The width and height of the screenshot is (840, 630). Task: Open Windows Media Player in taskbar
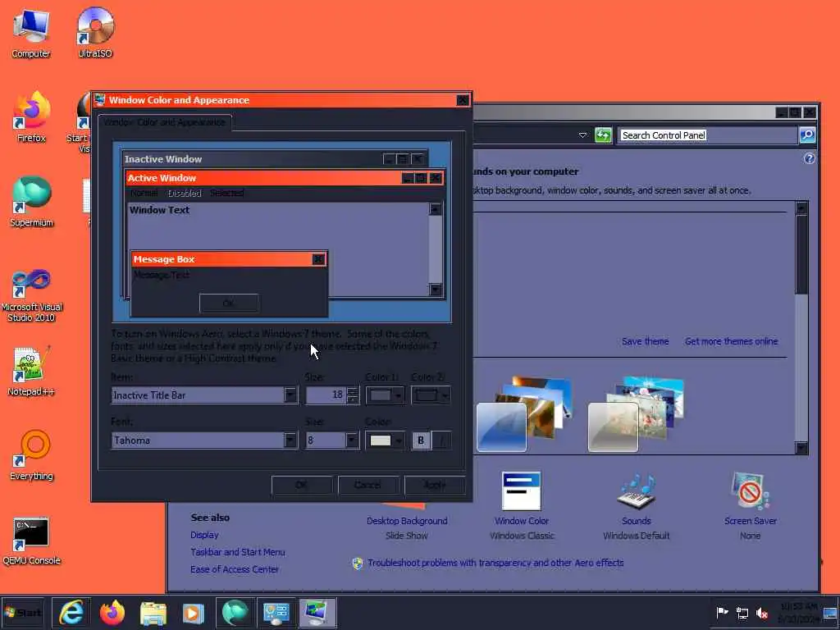tap(194, 613)
